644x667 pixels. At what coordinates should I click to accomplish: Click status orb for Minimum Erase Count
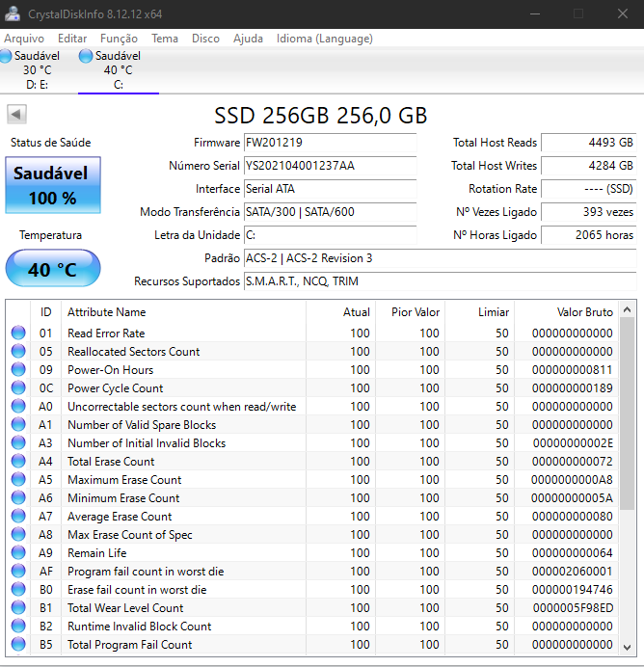pyautogui.click(x=18, y=497)
